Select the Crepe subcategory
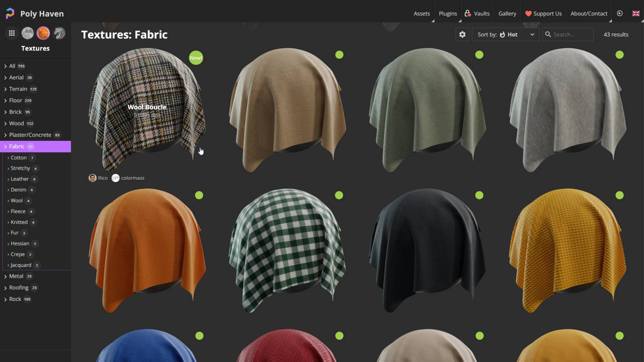This screenshot has width=644, height=362. (x=20, y=254)
